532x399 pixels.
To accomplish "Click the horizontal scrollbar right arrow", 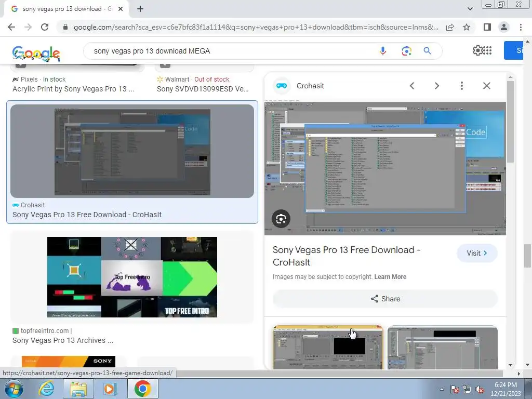I will pyautogui.click(x=518, y=374).
